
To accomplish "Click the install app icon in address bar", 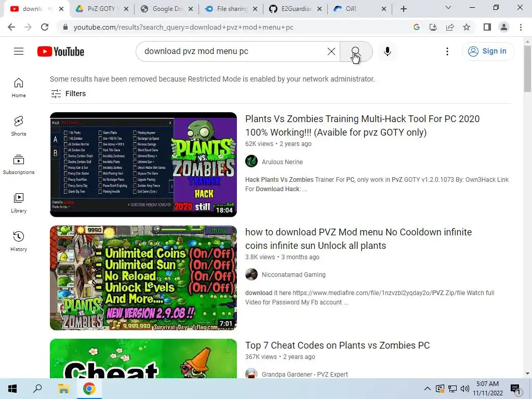I will (433, 27).
